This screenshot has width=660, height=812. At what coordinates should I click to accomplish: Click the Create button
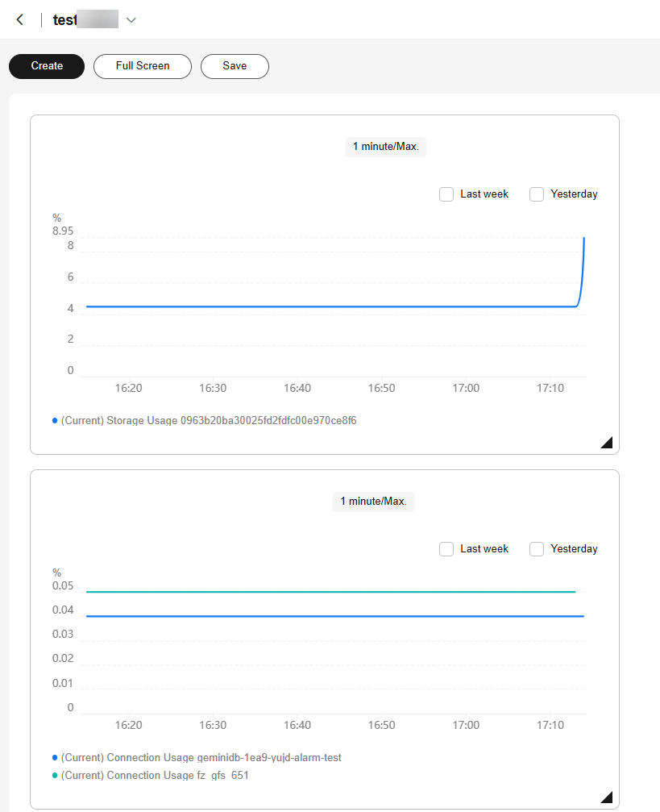[47, 66]
